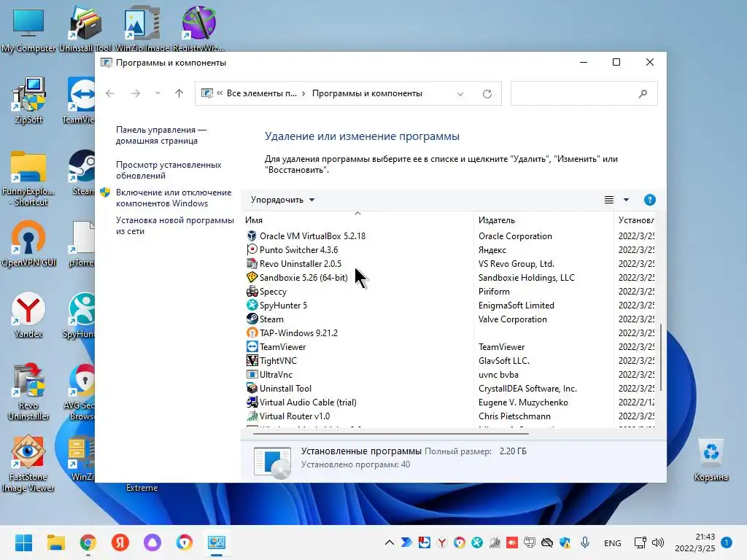Open Просмотр установленных обновлений link
The image size is (747, 560).
169,170
